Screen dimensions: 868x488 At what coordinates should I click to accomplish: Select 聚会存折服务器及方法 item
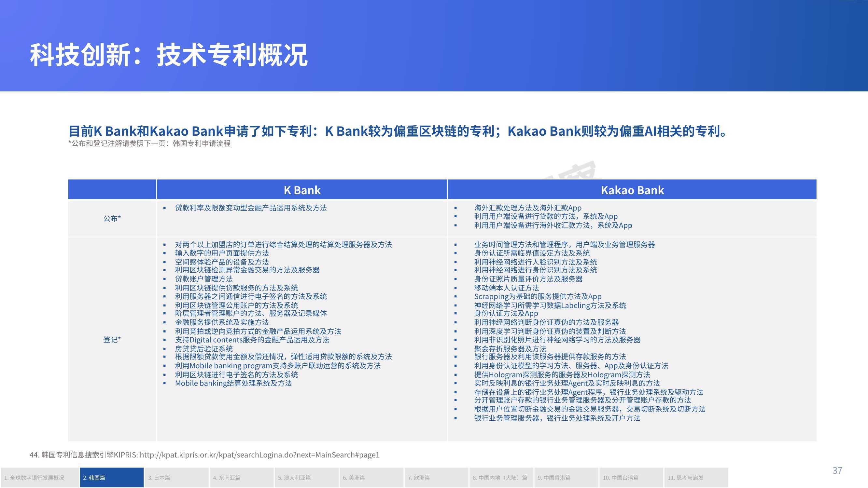coord(510,349)
